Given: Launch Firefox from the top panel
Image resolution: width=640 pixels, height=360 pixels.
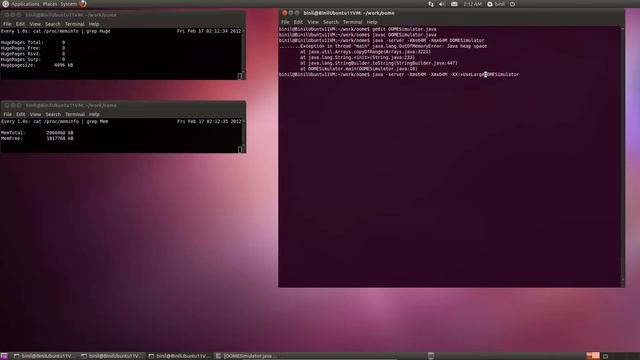Looking at the screenshot, I should pyautogui.click(x=83, y=4).
